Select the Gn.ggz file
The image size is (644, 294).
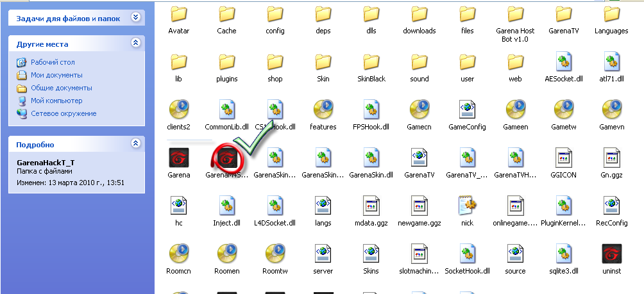(611, 158)
